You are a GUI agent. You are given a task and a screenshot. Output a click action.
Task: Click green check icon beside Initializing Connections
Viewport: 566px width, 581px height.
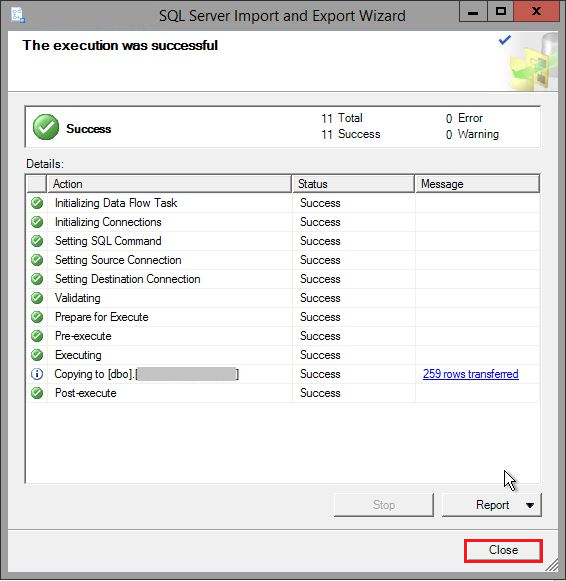(37, 222)
